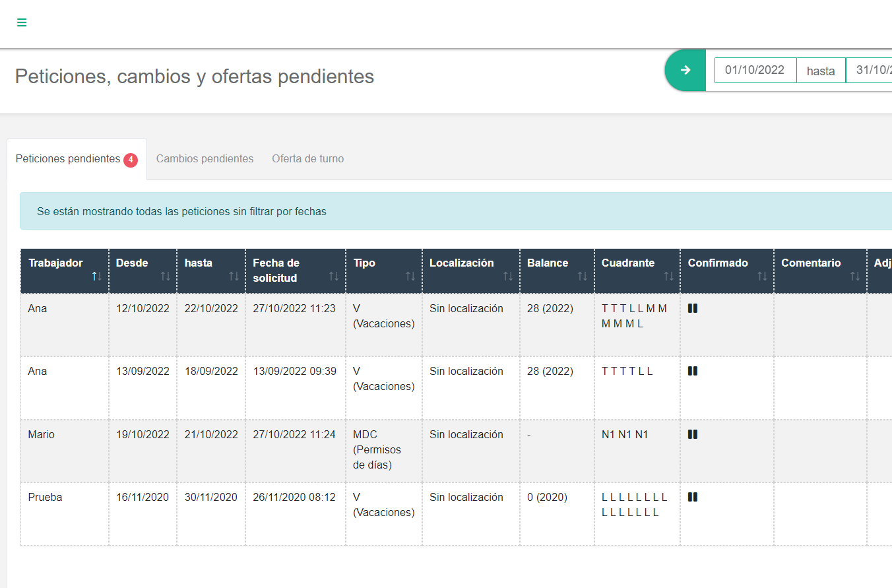
Task: Click pause icon in Ana's first row
Action: pos(692,308)
